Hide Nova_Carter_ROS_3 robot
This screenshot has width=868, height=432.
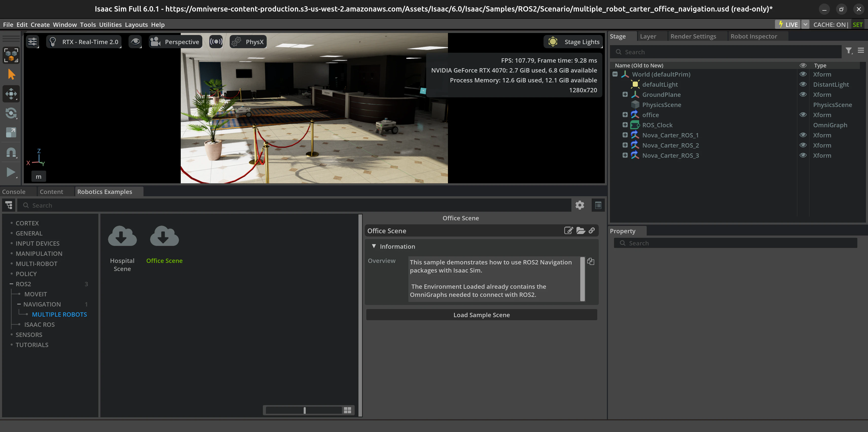(x=803, y=155)
